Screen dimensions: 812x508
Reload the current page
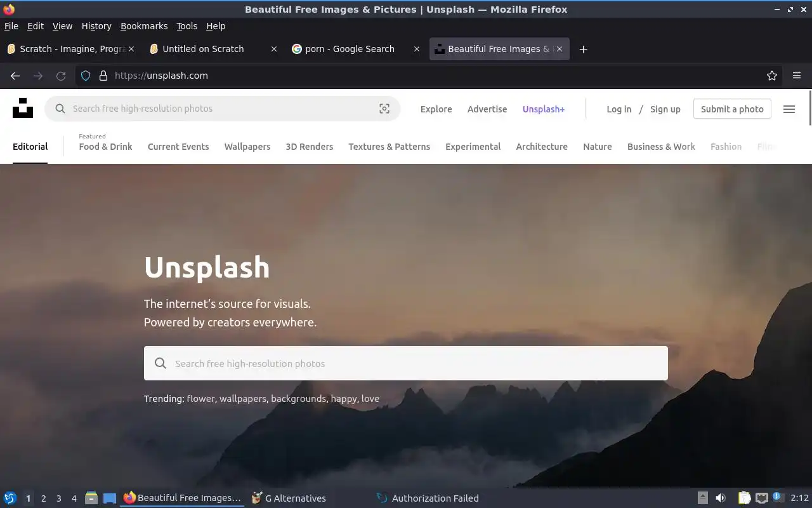point(61,76)
